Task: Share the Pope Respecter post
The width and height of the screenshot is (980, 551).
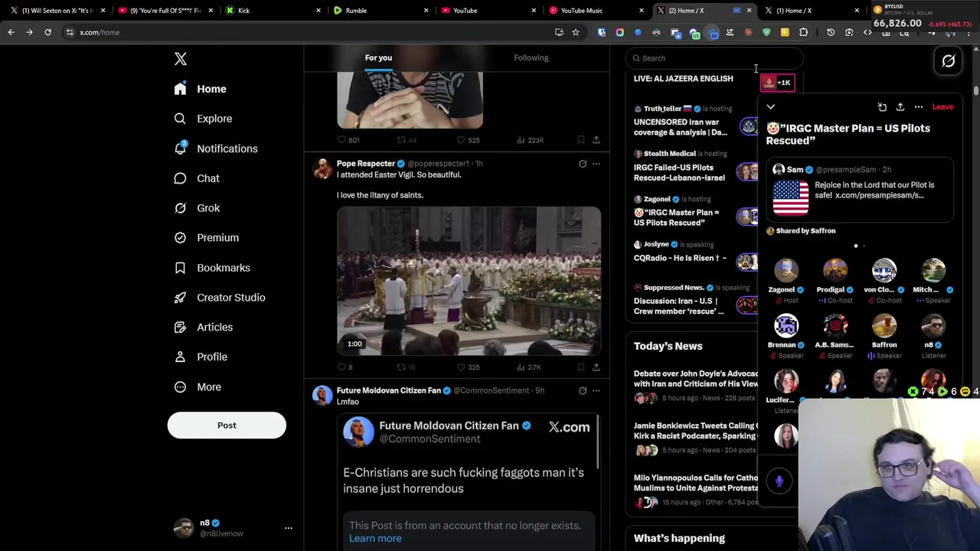Action: pos(596,367)
